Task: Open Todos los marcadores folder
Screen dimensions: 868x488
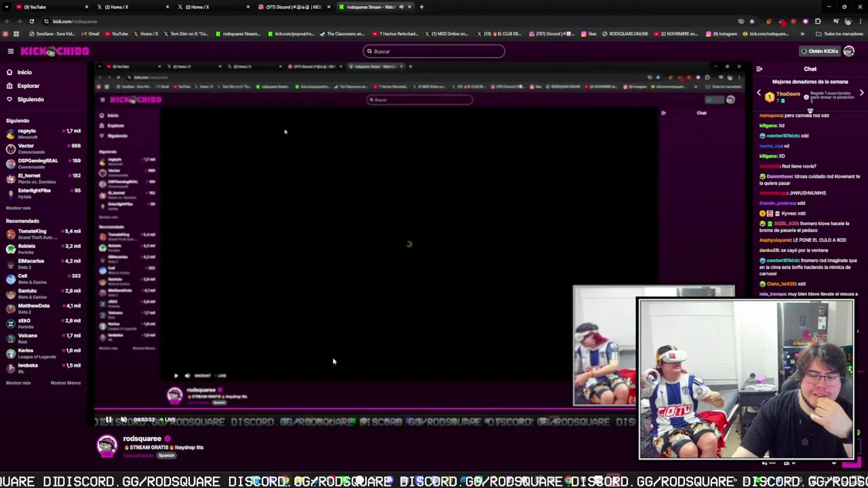Action: [x=841, y=34]
